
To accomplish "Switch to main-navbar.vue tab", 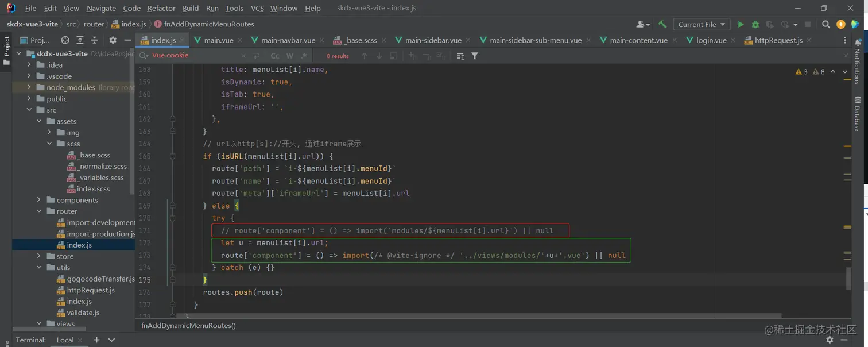I will 288,40.
